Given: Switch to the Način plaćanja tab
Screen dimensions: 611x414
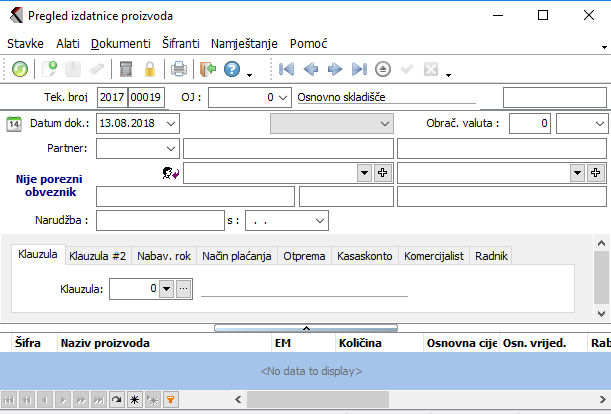Looking at the screenshot, I should click(x=236, y=256).
